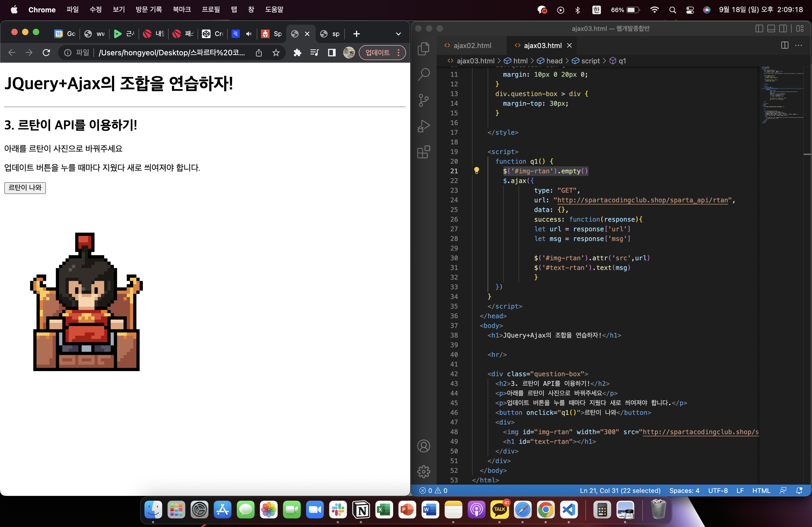Toggle VS Code secondary sidebar layout icon
Viewport: 812px width, 527px height.
pyautogui.click(x=783, y=29)
